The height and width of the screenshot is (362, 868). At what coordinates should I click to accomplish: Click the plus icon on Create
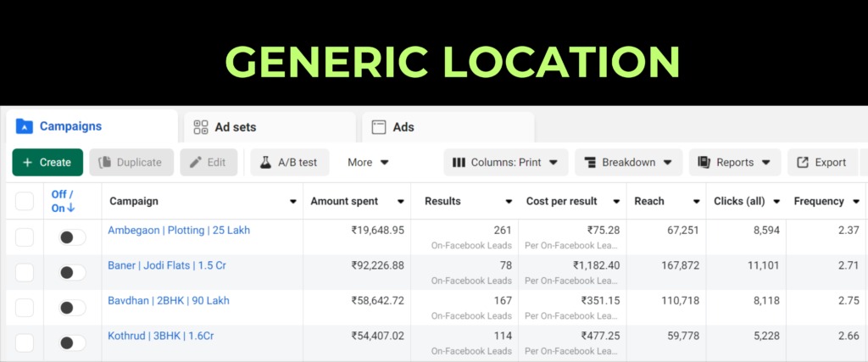pyautogui.click(x=28, y=163)
